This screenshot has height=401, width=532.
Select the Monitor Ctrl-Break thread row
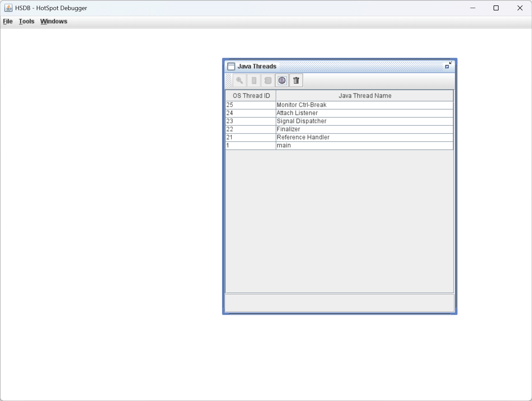[339, 105]
